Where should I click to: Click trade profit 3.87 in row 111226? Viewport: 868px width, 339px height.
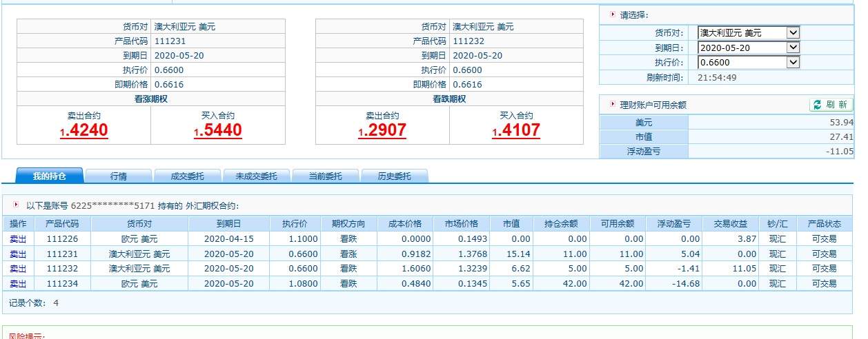point(748,238)
